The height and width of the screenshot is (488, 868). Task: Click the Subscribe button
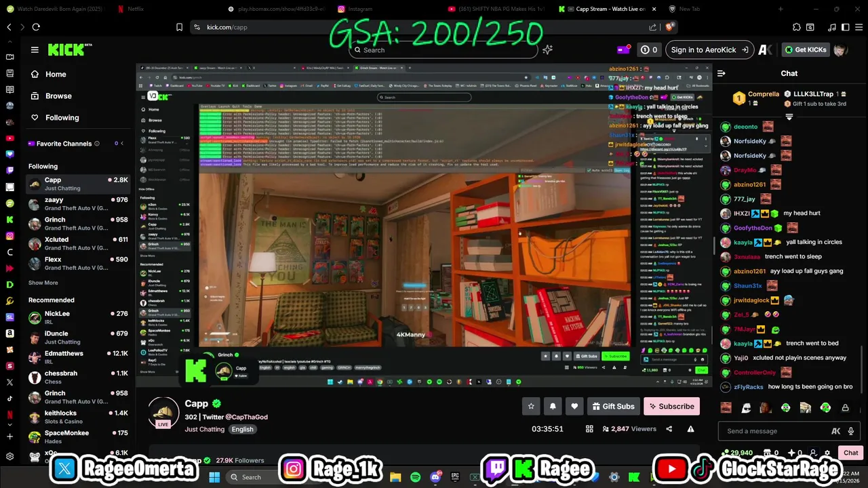coord(671,406)
